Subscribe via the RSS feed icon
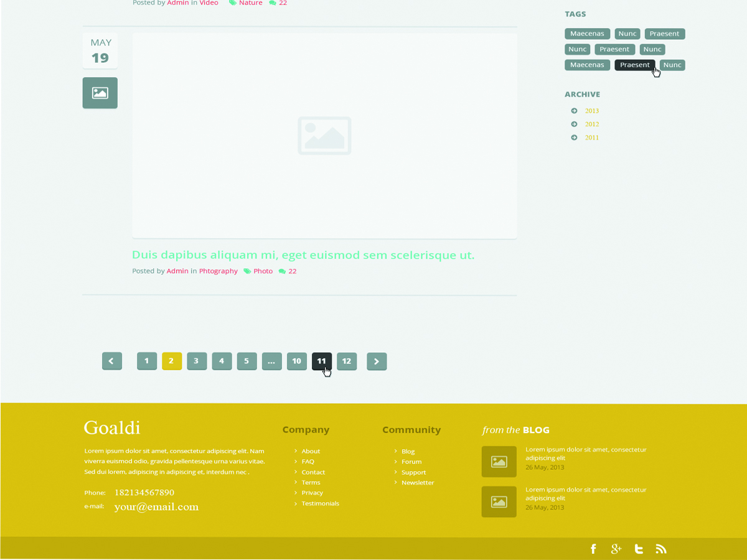Image resolution: width=747 pixels, height=560 pixels. click(x=660, y=549)
